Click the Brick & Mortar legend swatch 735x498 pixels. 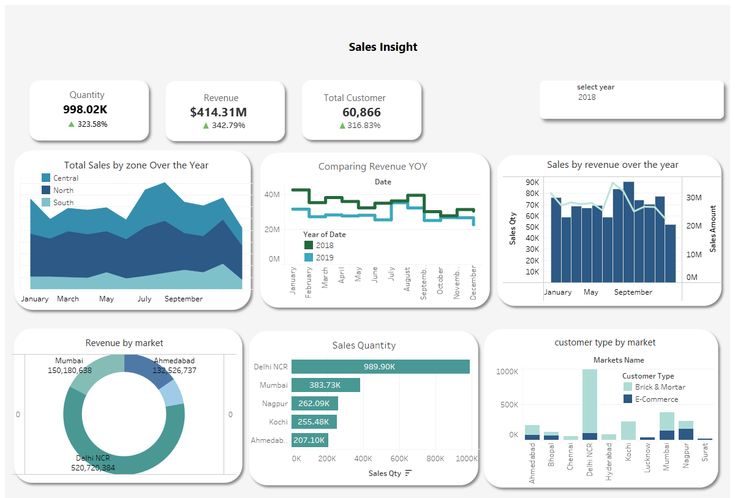(628, 387)
